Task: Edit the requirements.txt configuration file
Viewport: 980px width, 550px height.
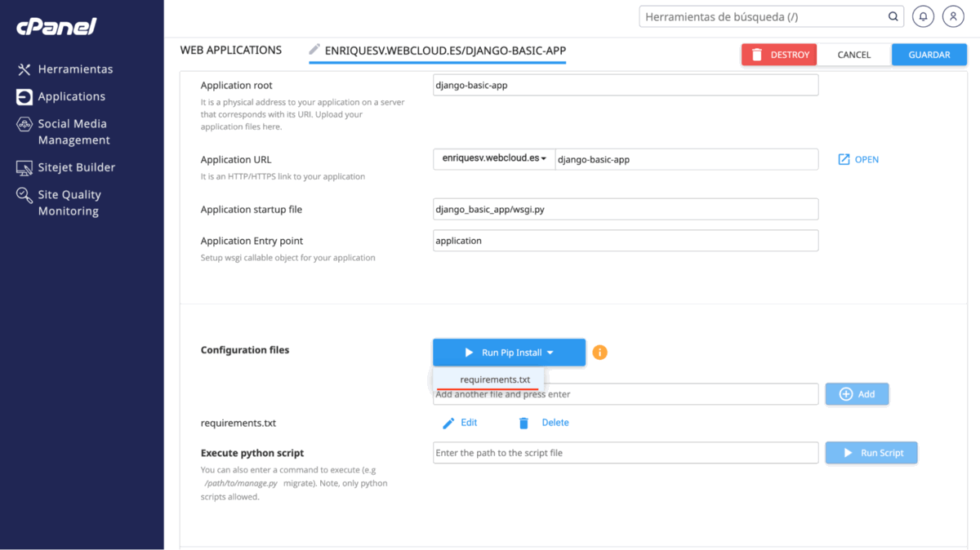Action: tap(460, 423)
